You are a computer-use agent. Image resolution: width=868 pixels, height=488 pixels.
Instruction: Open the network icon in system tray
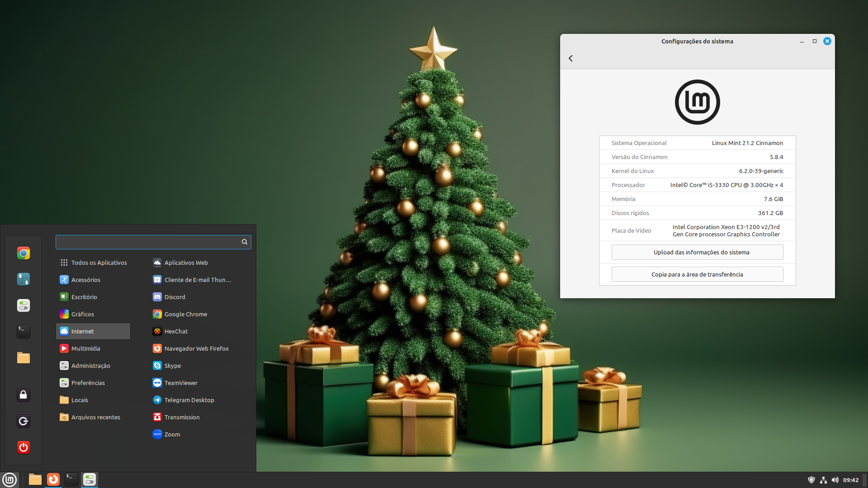pyautogui.click(x=823, y=480)
